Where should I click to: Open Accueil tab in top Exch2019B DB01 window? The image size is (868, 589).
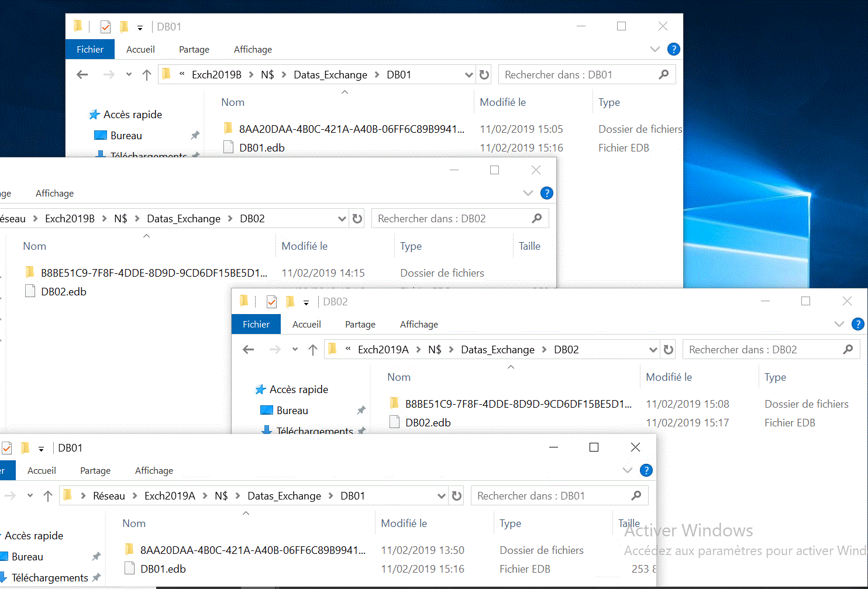140,50
